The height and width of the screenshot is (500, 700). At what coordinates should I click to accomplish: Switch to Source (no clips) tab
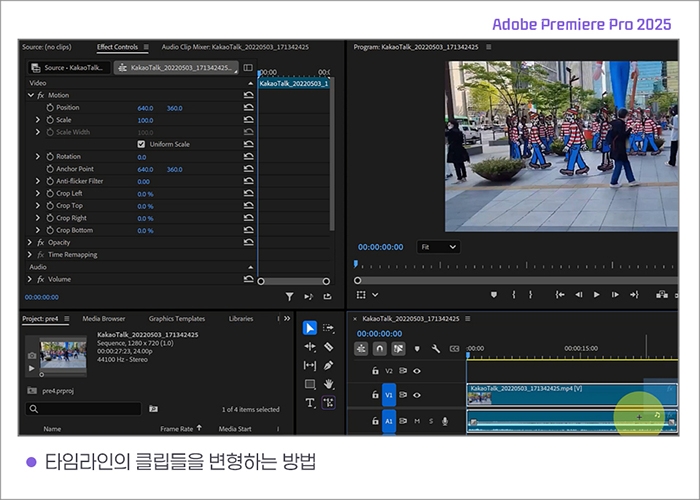(46, 47)
